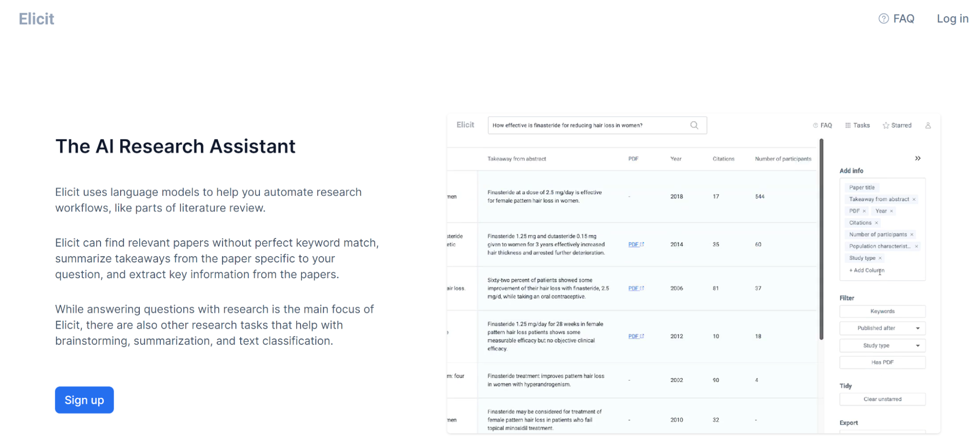Expand the Study type filter dropdown
The height and width of the screenshot is (442, 980).
coord(917,346)
